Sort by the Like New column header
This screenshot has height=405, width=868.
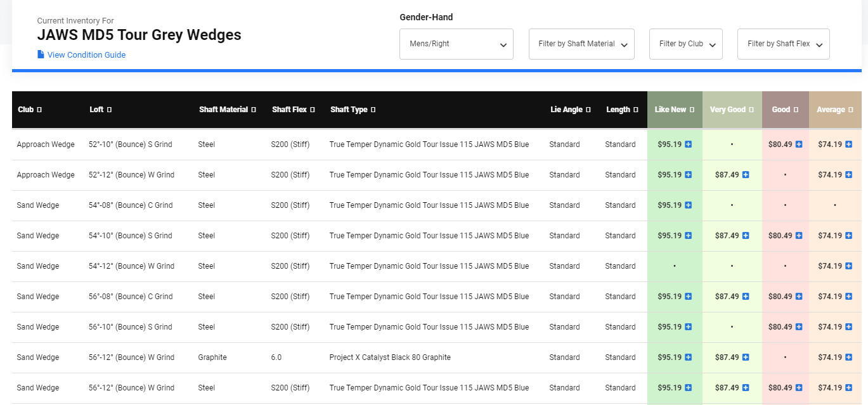[675, 110]
